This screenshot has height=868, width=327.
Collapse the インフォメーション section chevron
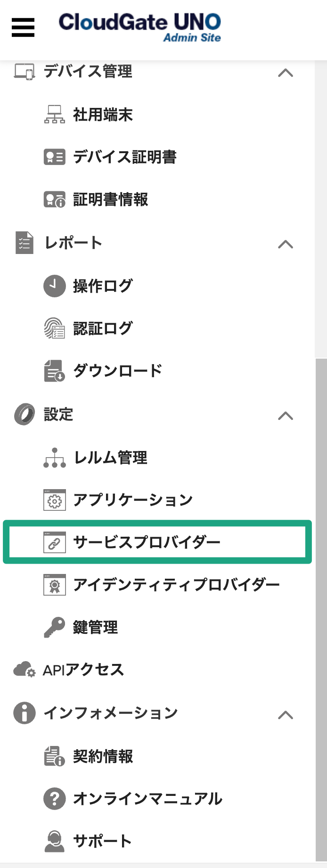286,715
